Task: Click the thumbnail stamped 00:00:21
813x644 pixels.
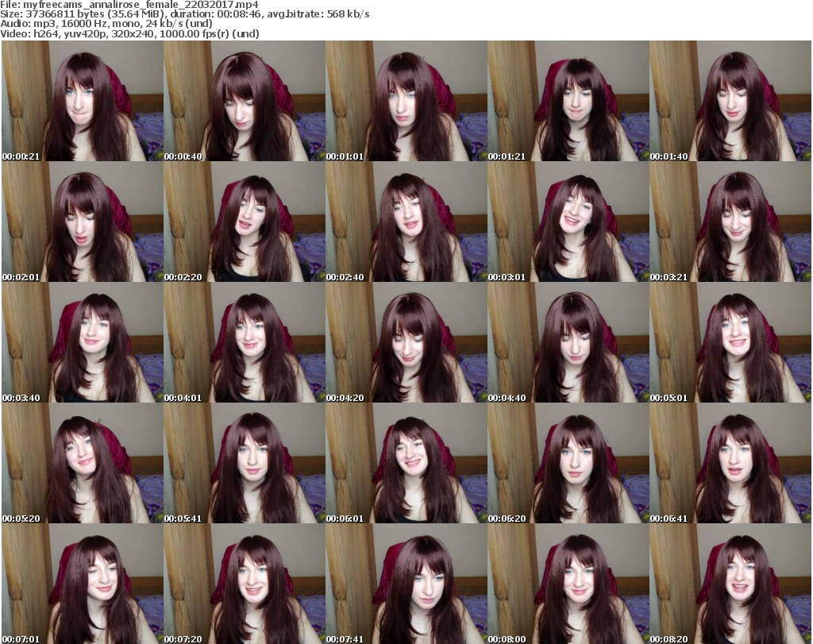Action: pos(83,101)
